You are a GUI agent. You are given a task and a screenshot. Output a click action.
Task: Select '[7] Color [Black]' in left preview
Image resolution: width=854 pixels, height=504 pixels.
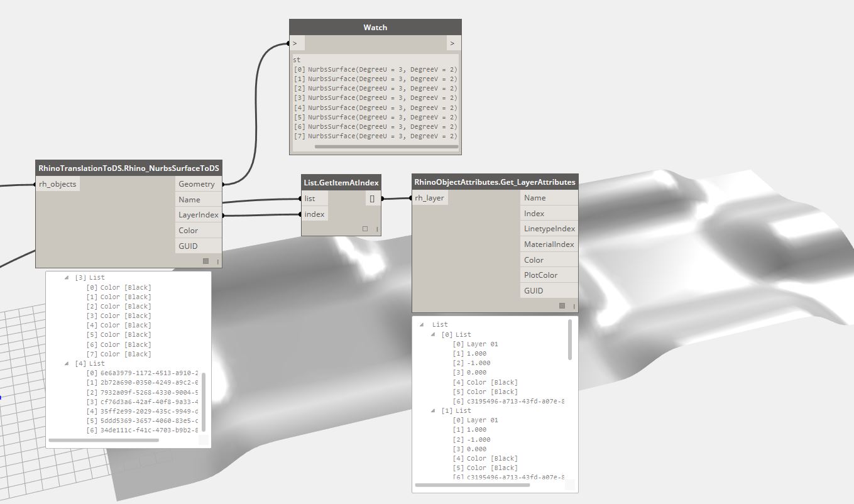(119, 354)
